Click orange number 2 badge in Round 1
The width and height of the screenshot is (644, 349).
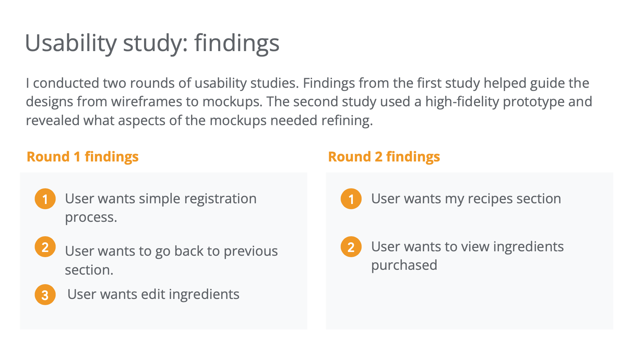pos(45,247)
